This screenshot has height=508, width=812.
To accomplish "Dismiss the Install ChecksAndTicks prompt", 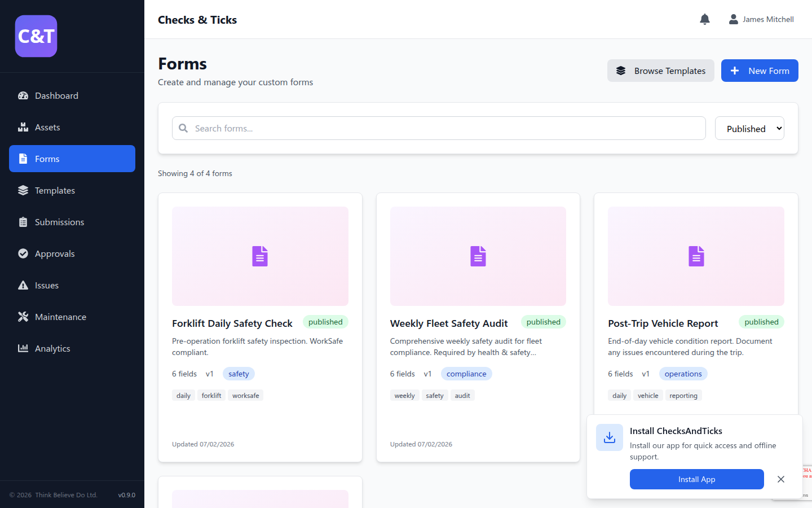I will (x=781, y=479).
